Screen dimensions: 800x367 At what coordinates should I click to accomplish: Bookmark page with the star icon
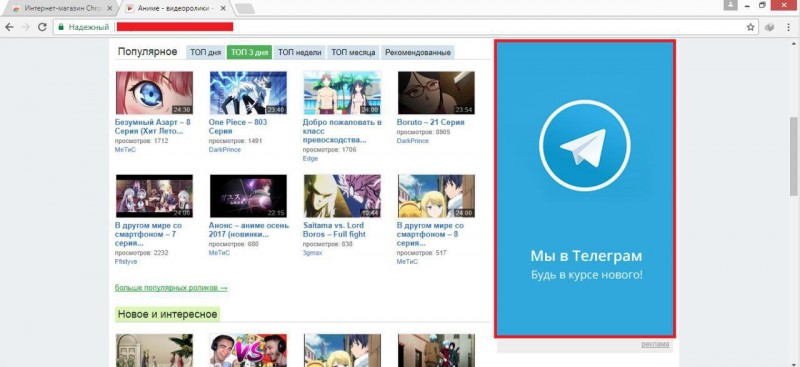(x=751, y=27)
